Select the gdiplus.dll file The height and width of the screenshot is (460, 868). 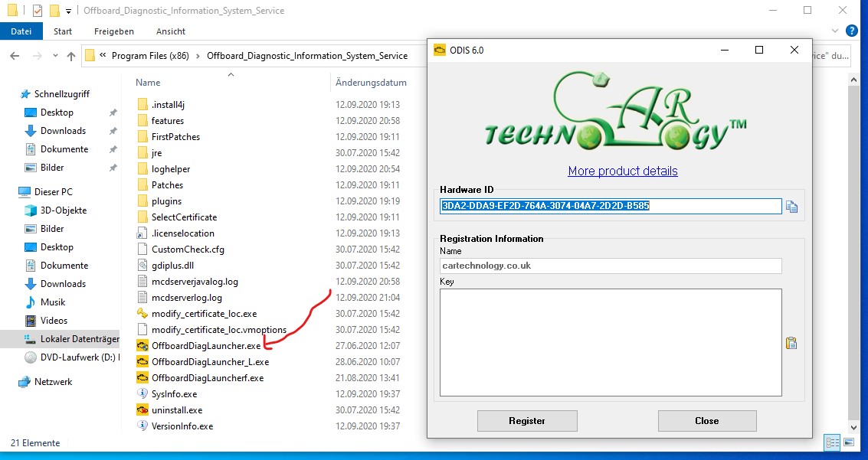coord(172,265)
